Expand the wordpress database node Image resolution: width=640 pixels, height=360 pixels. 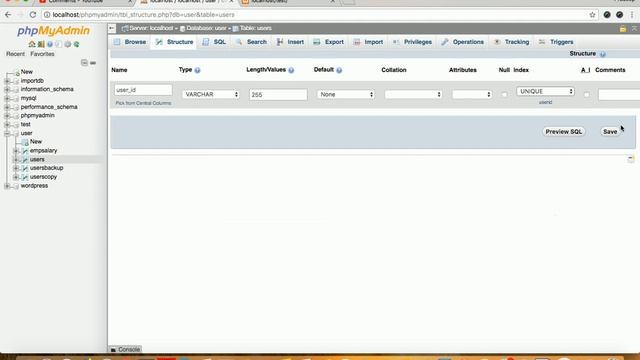click(7, 186)
